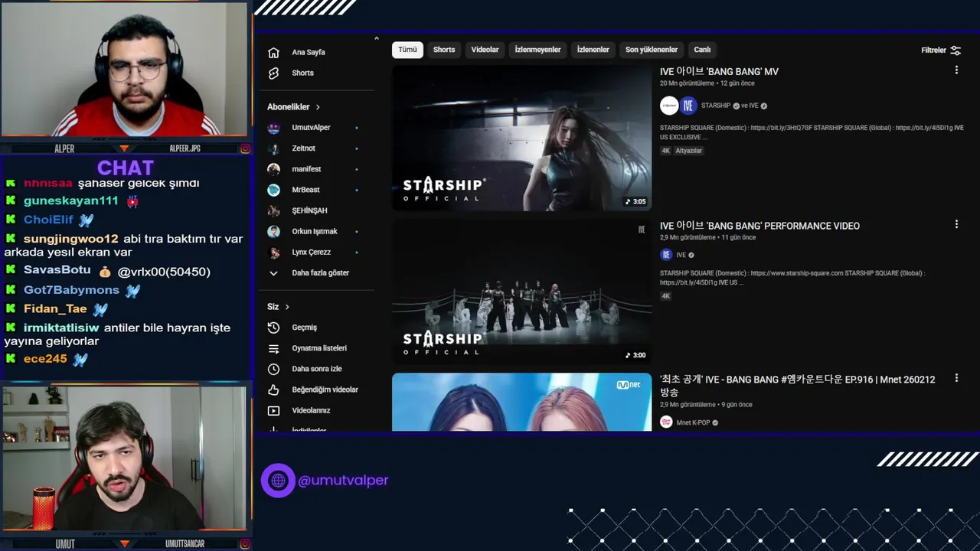This screenshot has width=980, height=551.
Task: Open the Shorts sidebar icon
Action: coord(273,73)
